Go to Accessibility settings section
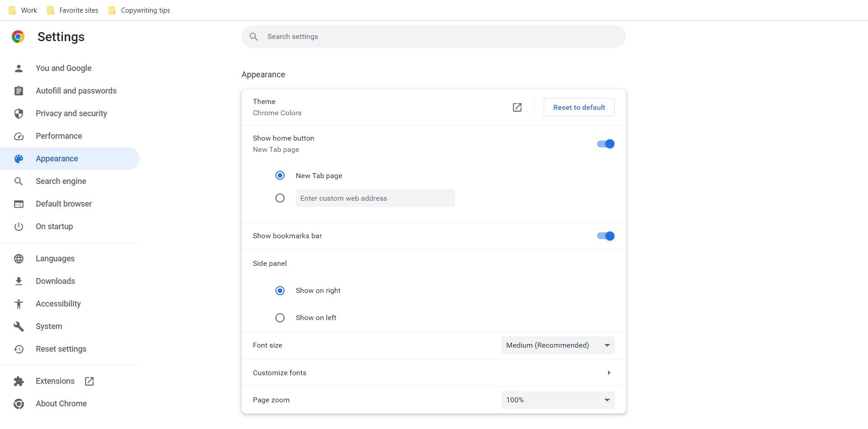 coord(58,304)
